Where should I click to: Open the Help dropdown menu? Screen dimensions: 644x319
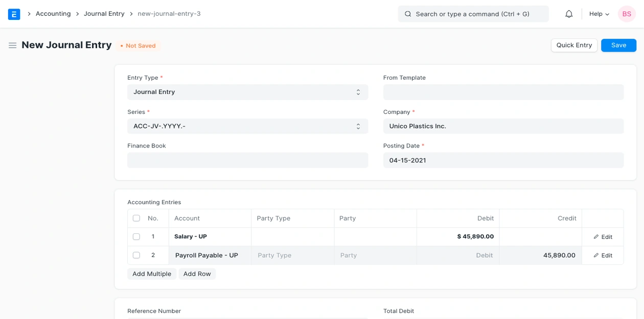(599, 14)
